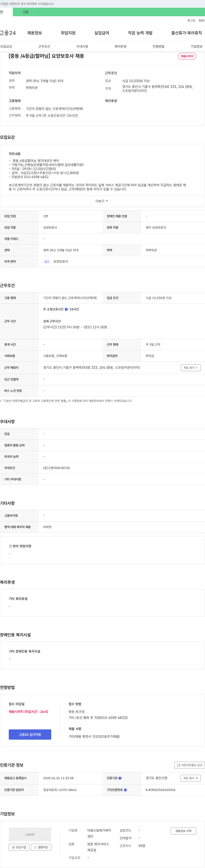Click the 채용시까지 status badge
This screenshot has width=205, height=868.
tap(187, 56)
